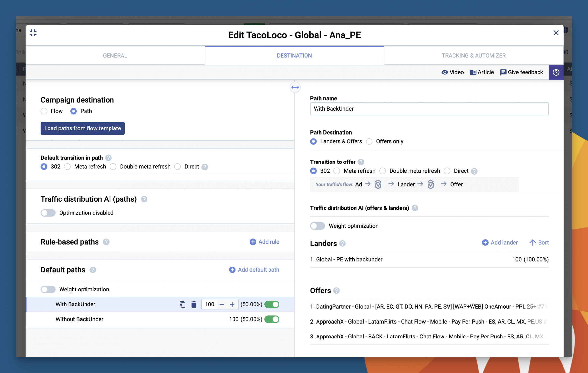The image size is (588, 373).
Task: Sort the landers list
Action: 539,243
